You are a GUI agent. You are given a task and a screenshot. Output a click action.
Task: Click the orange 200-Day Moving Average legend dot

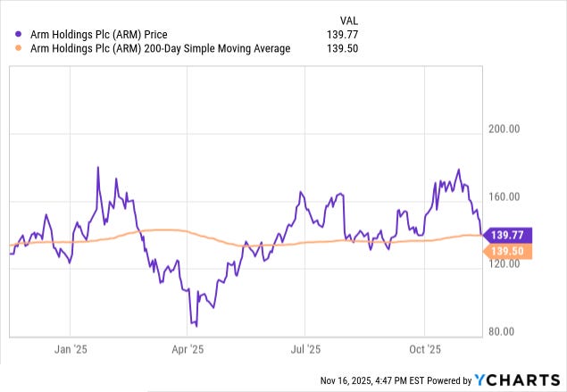[19, 48]
